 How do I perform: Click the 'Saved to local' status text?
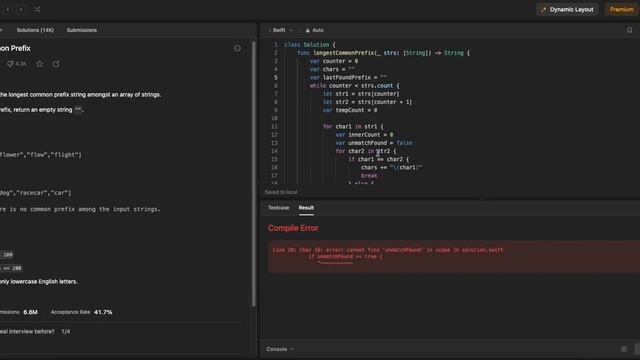pyautogui.click(x=281, y=192)
